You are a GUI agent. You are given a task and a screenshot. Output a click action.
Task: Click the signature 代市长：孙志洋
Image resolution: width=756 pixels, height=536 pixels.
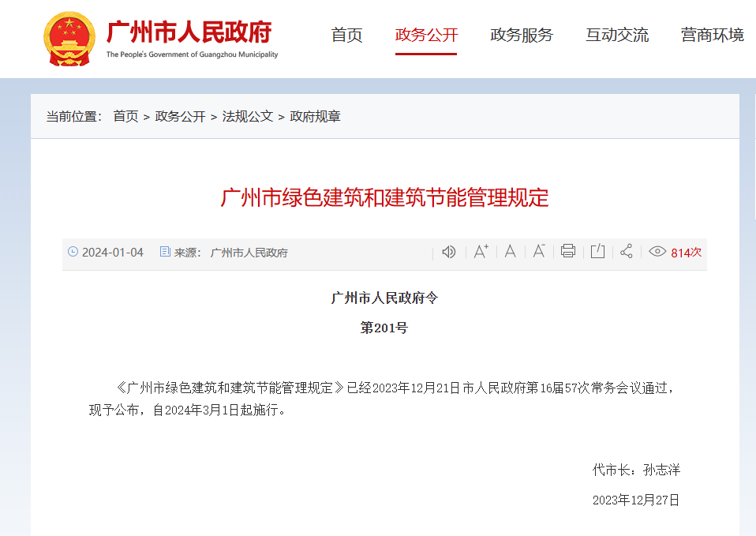point(636,470)
